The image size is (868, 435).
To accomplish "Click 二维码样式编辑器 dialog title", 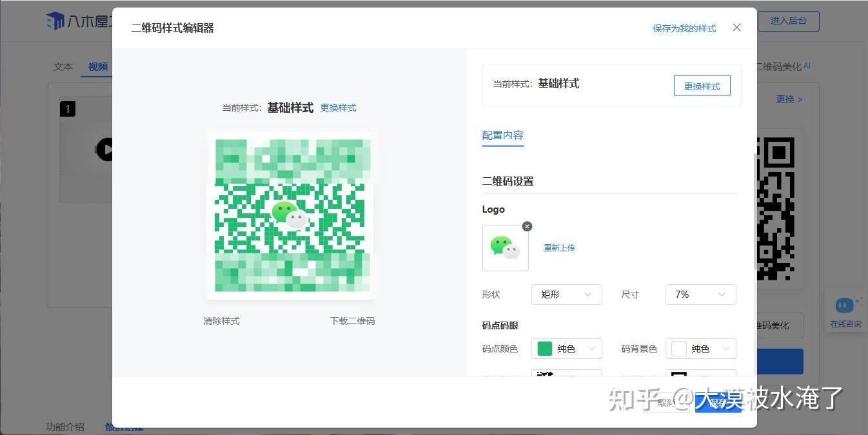I will click(172, 28).
